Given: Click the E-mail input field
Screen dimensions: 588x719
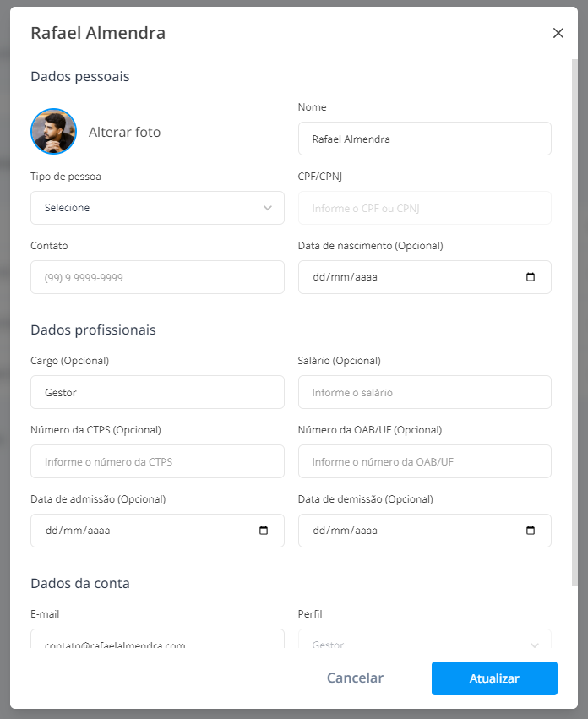Looking at the screenshot, I should (x=157, y=639).
